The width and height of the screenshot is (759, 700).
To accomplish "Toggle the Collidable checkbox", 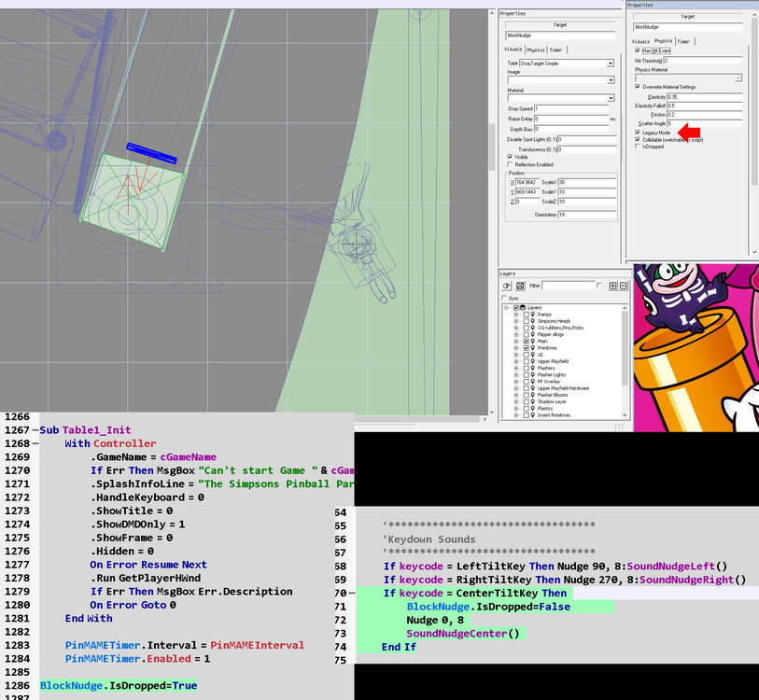I will pos(638,139).
